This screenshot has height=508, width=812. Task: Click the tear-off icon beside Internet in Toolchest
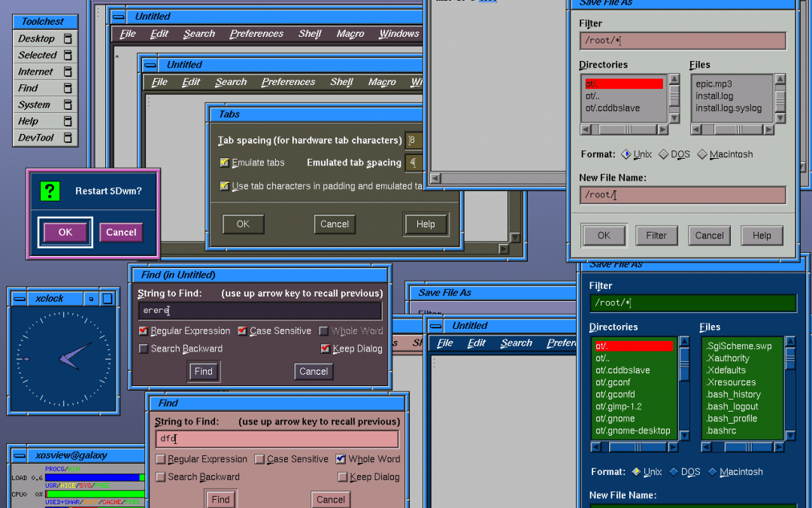[68, 71]
